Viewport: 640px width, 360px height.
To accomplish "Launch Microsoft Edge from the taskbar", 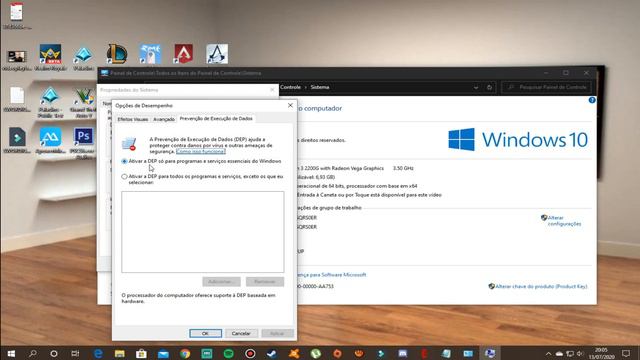I will 98,353.
